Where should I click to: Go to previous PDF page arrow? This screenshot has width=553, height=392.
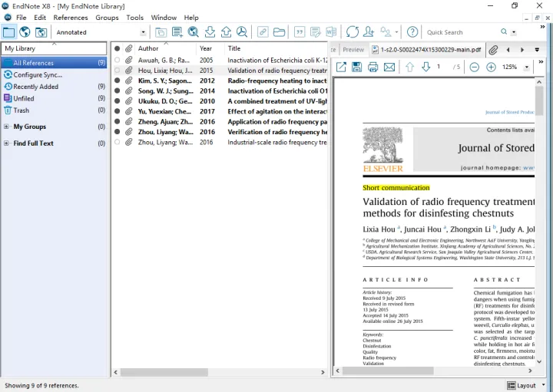tap(409, 67)
